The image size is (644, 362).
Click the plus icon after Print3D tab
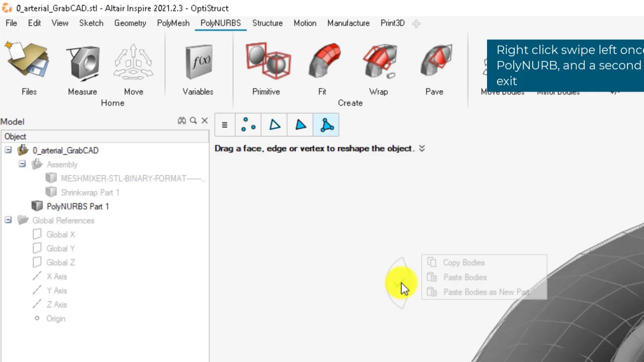tap(416, 24)
